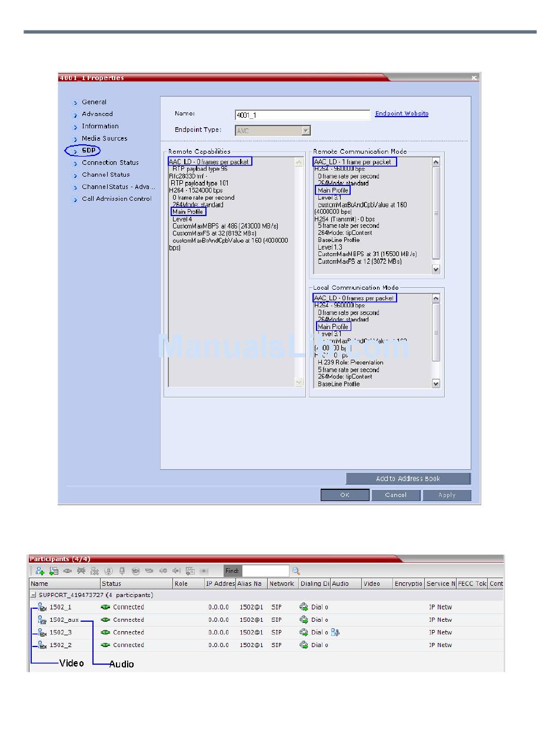Click the participant icon for 1502_2

click(x=42, y=645)
